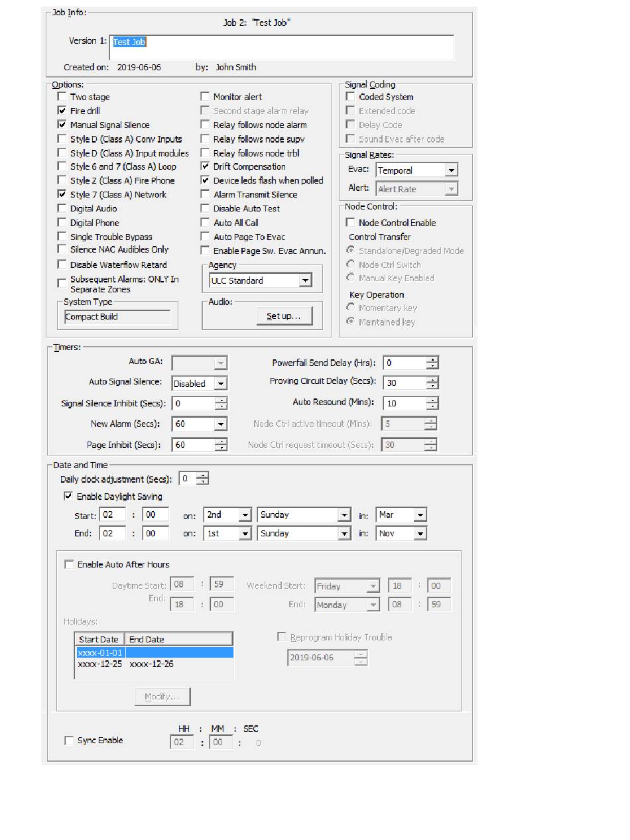Decrease Daily clock adjustment with down arrow

click(202, 482)
